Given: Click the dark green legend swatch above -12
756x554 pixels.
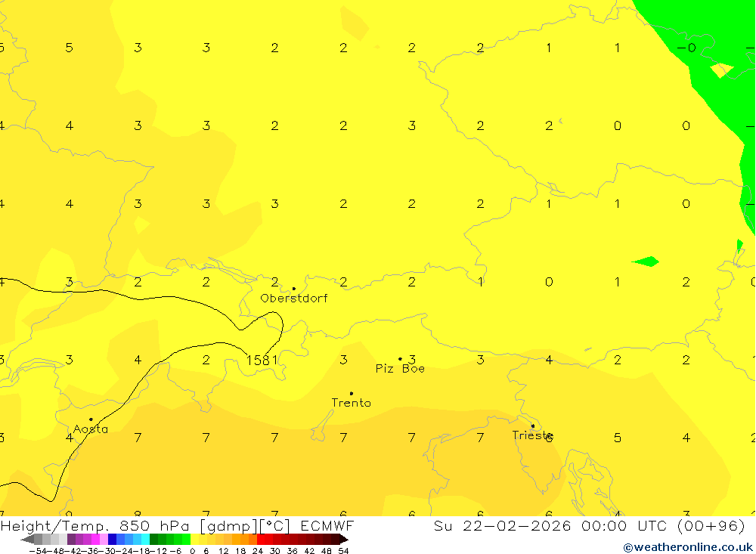Looking at the screenshot, I should click(x=153, y=540).
